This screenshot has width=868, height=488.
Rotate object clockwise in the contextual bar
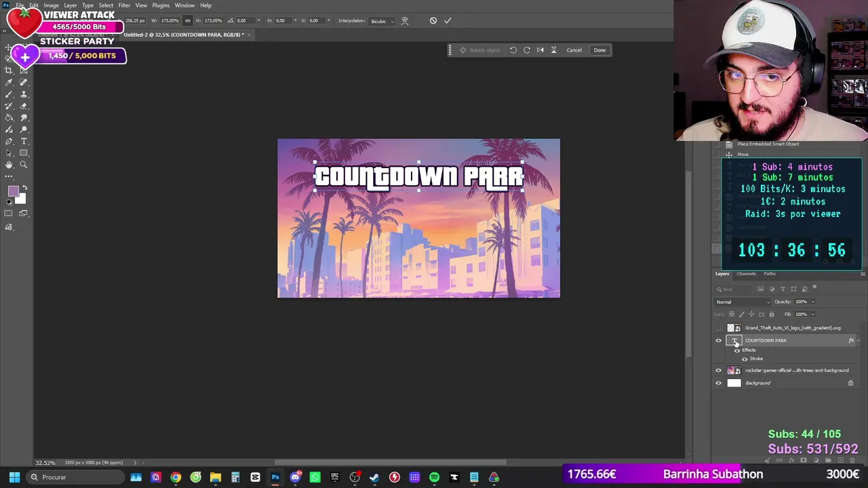pos(527,50)
